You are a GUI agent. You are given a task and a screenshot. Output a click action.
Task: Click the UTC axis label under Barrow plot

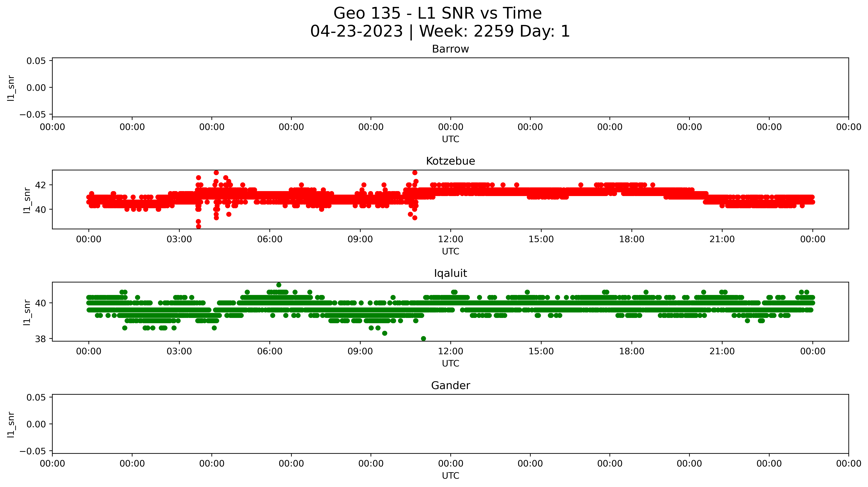pos(451,139)
